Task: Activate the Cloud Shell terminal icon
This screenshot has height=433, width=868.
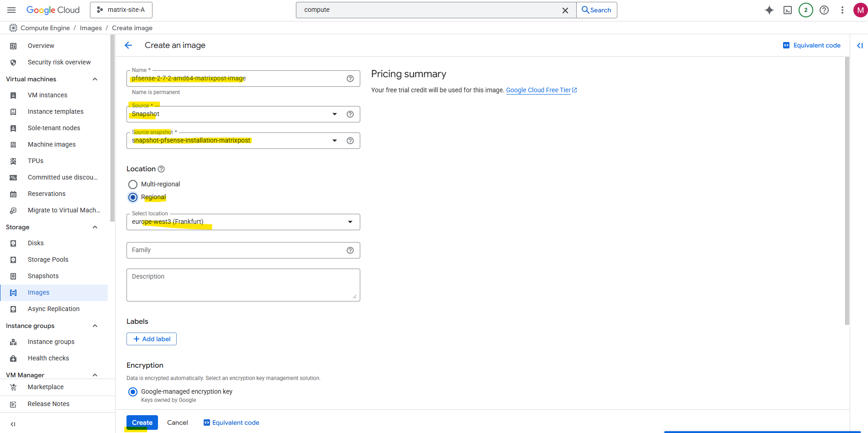Action: click(x=788, y=10)
